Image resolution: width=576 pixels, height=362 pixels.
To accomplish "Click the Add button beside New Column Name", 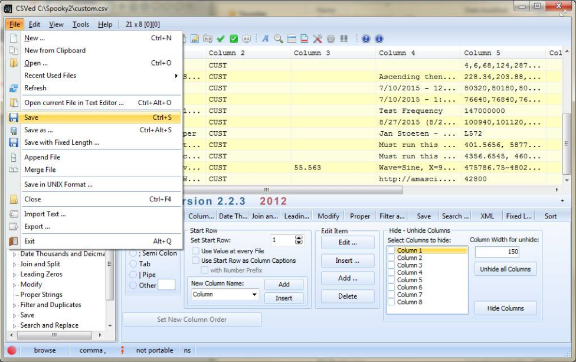I will coord(284,284).
